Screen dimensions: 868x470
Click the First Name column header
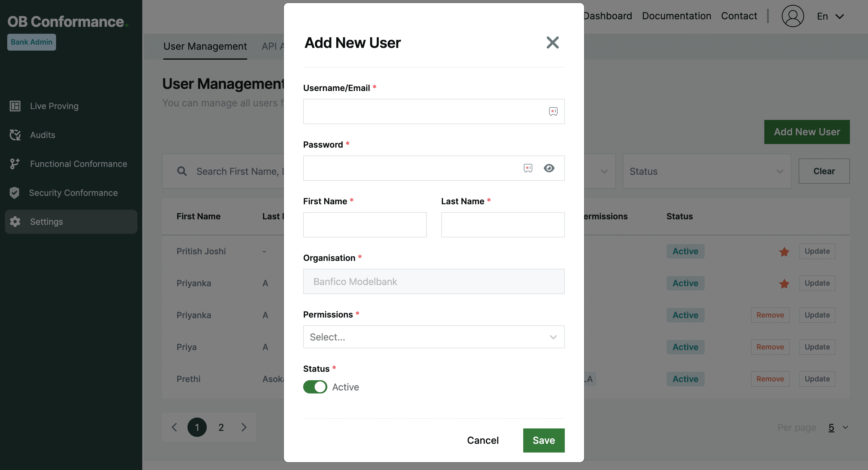(x=199, y=216)
